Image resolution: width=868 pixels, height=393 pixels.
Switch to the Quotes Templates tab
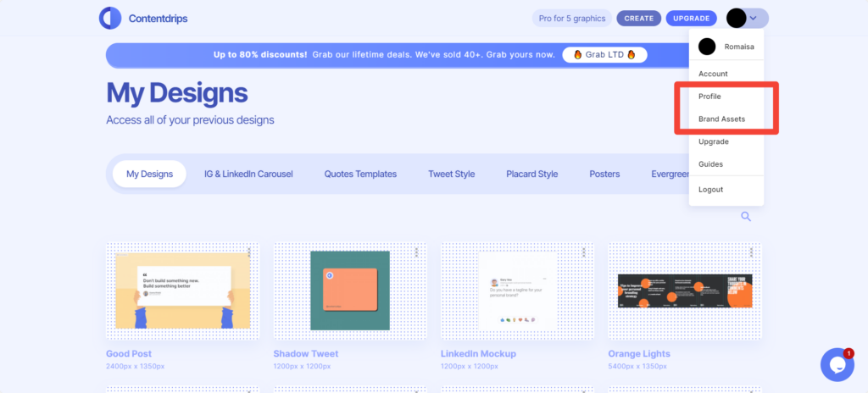[x=360, y=174]
